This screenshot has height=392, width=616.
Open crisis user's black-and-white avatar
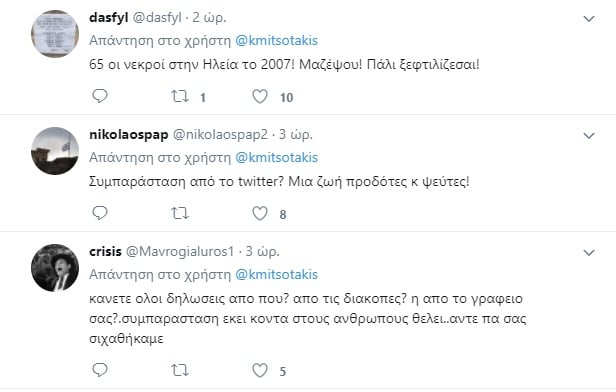coord(55,268)
